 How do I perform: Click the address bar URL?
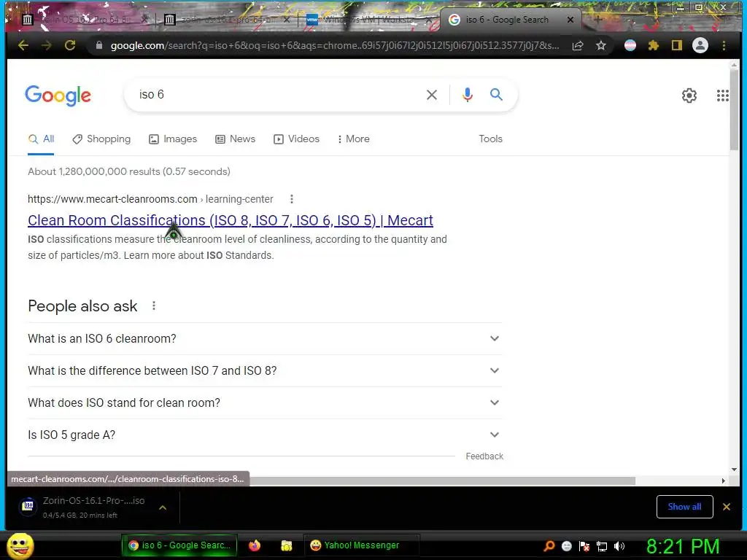coord(334,45)
